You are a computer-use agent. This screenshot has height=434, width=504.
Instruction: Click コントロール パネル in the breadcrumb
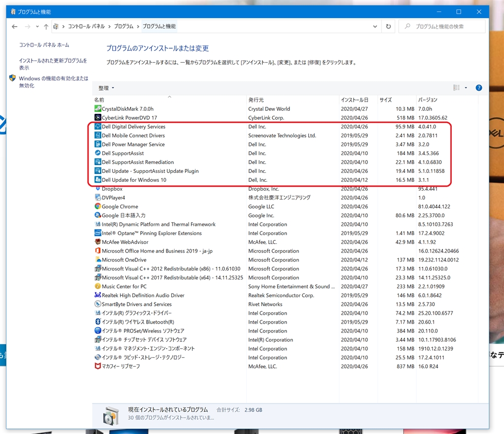pyautogui.click(x=86, y=27)
